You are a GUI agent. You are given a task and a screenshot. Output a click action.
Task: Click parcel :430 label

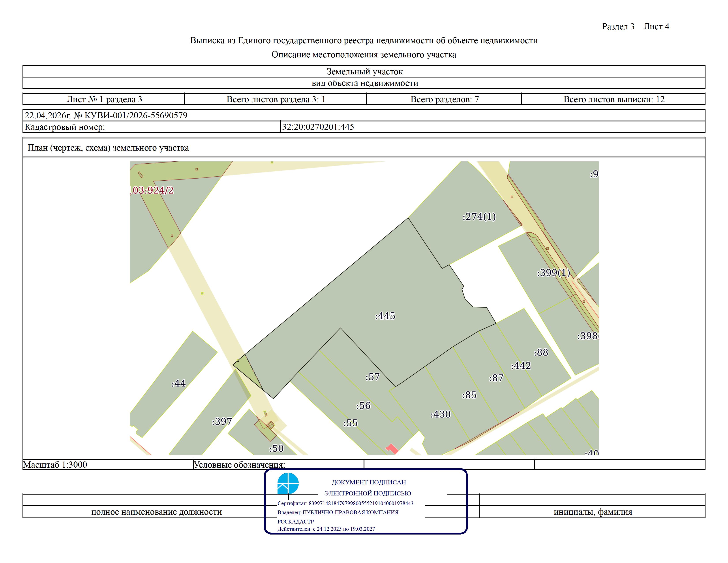point(440,414)
